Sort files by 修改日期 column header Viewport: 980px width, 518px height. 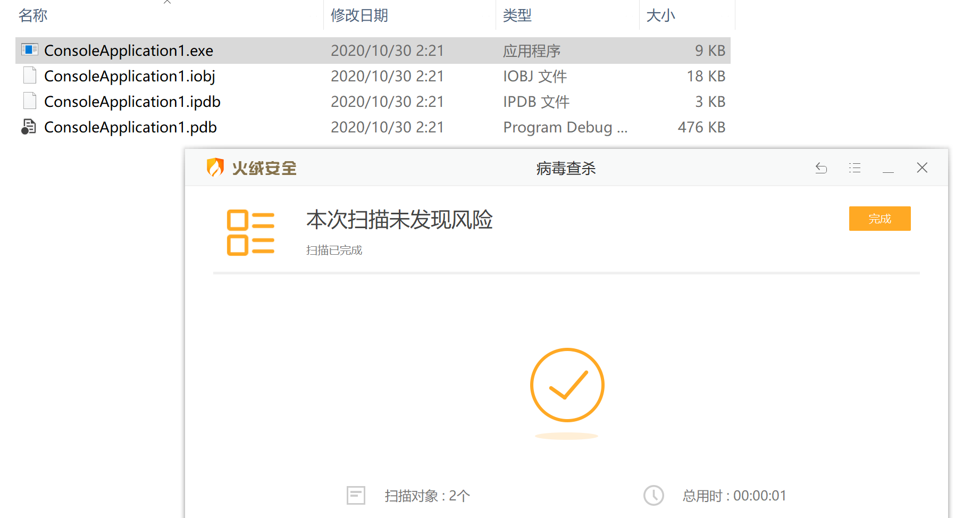pos(359,15)
